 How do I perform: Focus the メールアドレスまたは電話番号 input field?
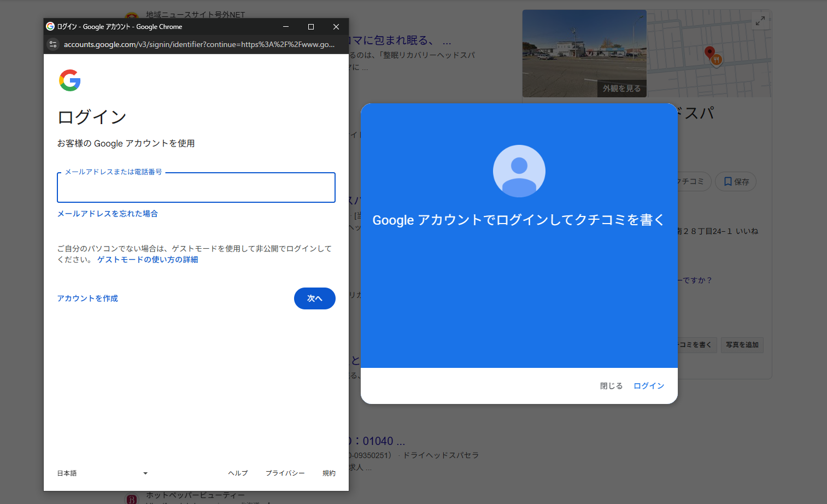tap(196, 187)
